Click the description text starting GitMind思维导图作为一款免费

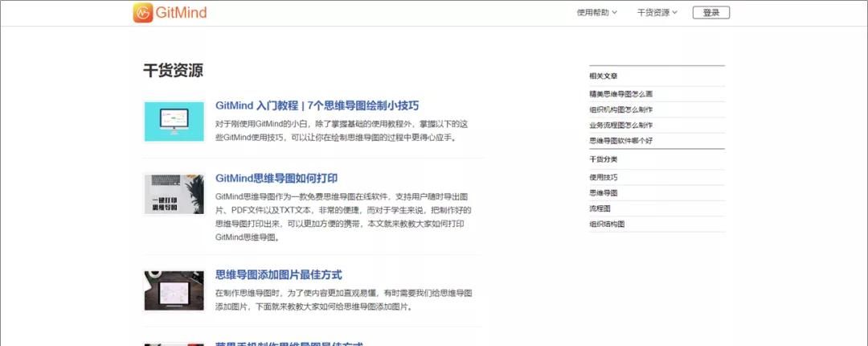[x=343, y=216]
